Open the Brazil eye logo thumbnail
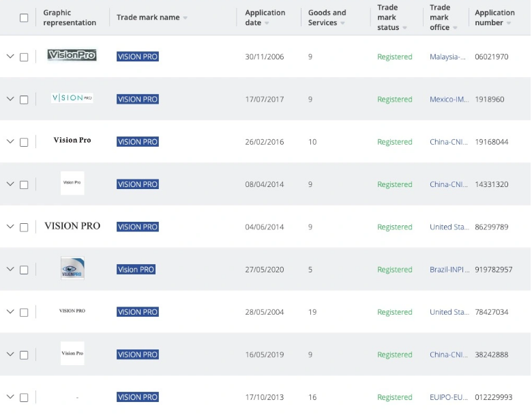The height and width of the screenshot is (415, 532). (x=72, y=269)
